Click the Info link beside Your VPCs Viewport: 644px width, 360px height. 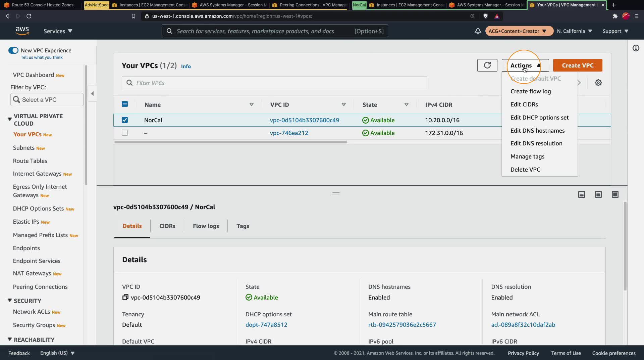pos(186,66)
